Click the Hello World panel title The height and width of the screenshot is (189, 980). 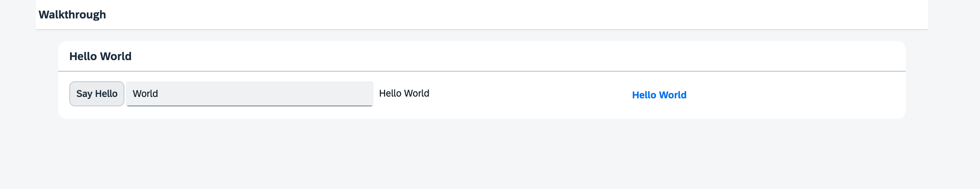point(100,56)
